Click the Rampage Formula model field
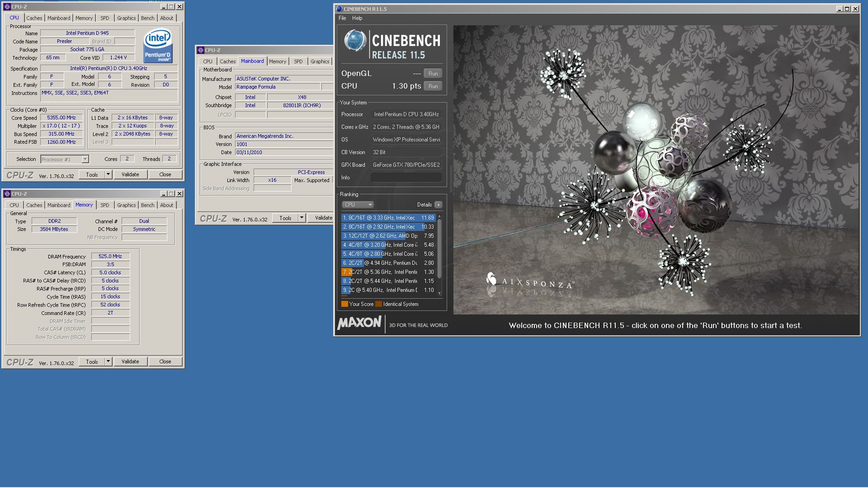Viewport: 868px width, 488px height. pos(278,87)
